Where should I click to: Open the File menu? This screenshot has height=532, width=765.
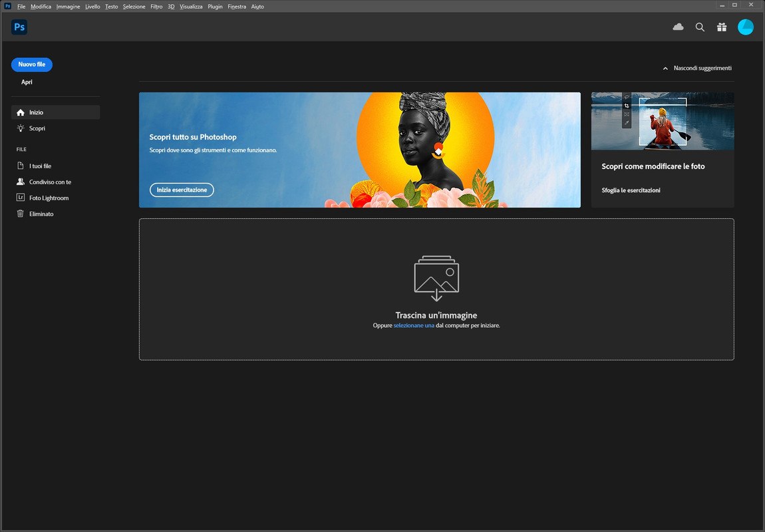[x=21, y=6]
